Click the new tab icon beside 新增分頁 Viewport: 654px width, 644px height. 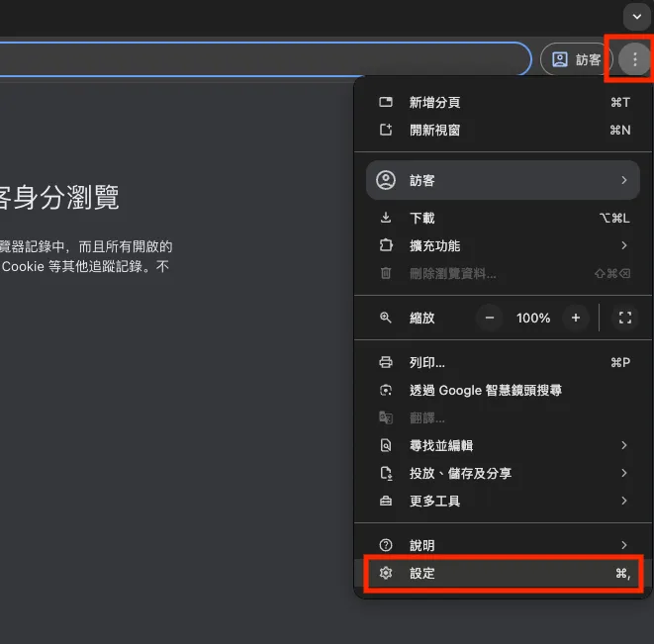(386, 102)
